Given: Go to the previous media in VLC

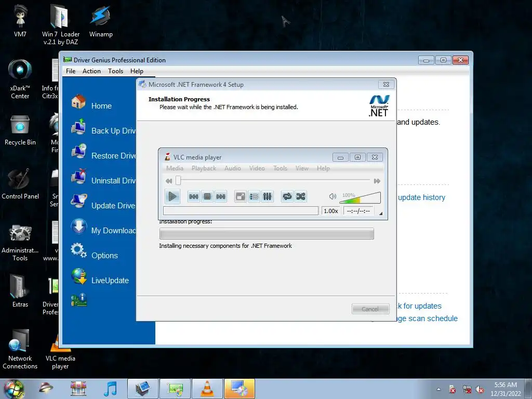Looking at the screenshot, I should pos(194,196).
